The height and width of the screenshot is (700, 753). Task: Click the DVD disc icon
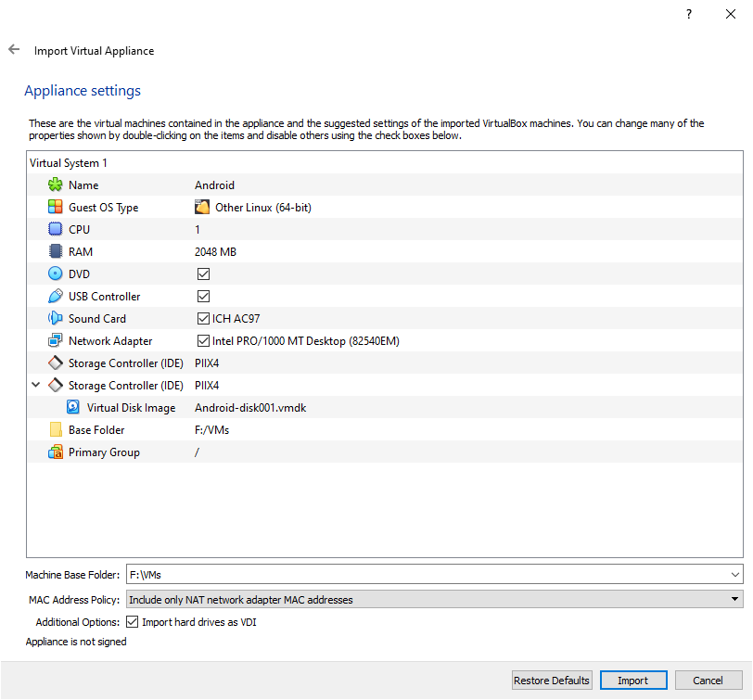click(x=56, y=274)
